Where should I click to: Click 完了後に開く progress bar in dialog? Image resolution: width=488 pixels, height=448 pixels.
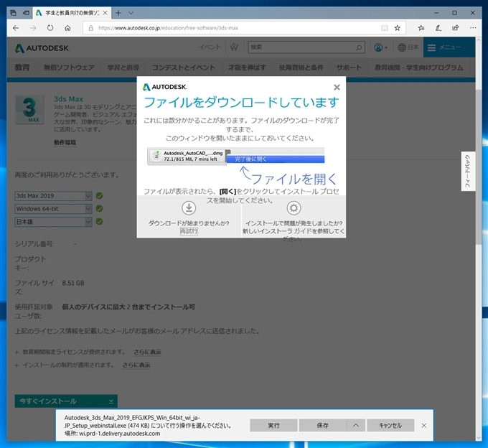coord(276,159)
